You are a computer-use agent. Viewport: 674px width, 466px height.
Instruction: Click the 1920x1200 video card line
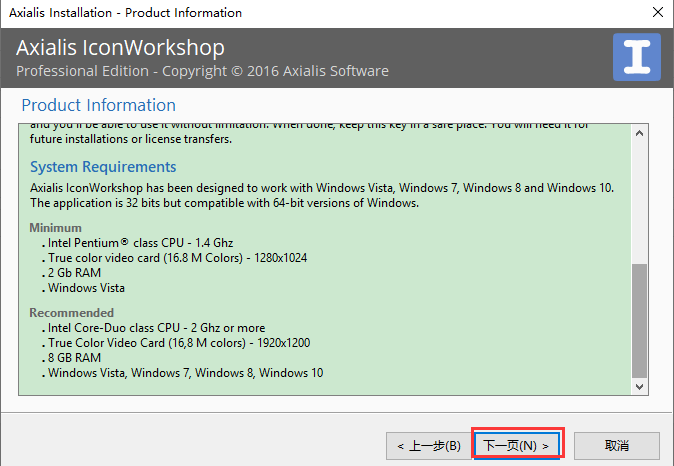(x=176, y=343)
